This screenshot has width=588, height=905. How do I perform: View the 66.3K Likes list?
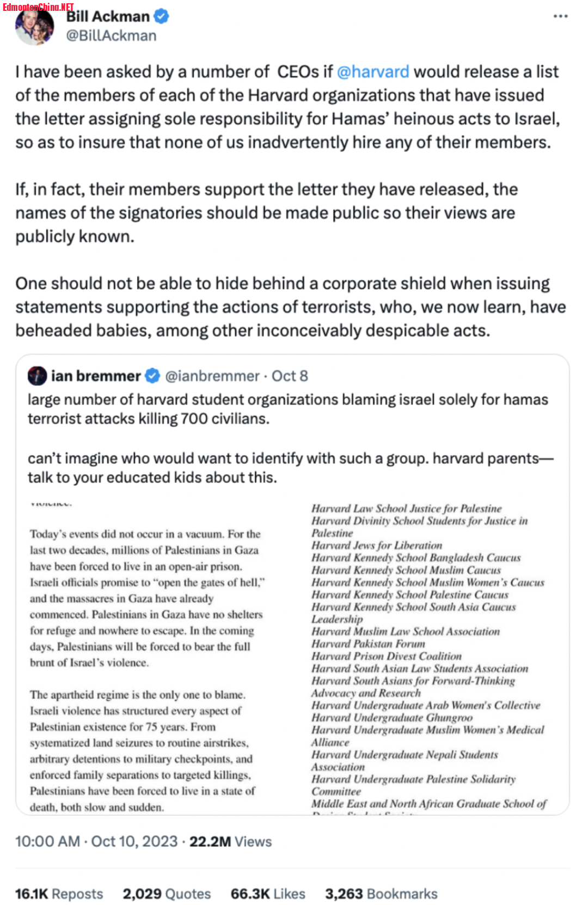(x=268, y=894)
